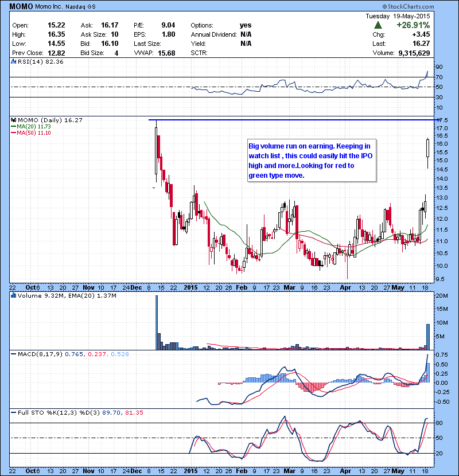
Task: Click the 2015 label on price date axis
Action: (x=190, y=287)
